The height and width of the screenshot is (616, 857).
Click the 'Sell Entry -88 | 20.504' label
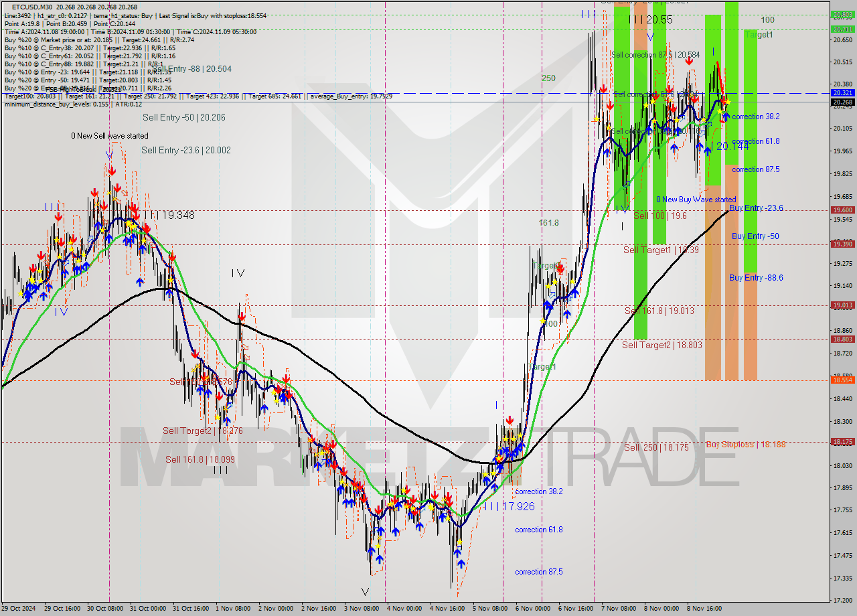192,68
